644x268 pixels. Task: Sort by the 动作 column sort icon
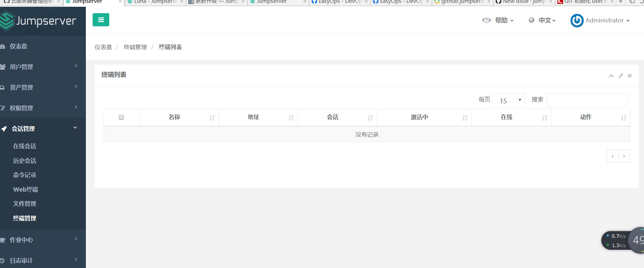[624, 118]
